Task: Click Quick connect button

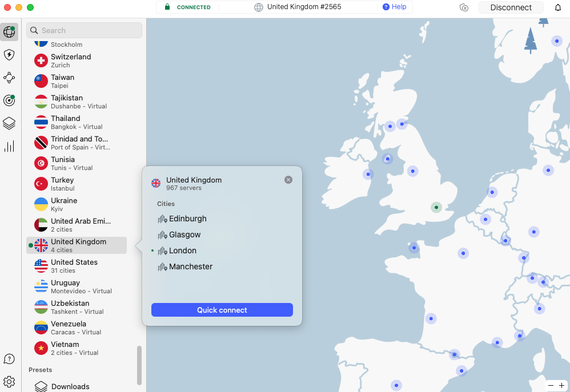Action: point(222,310)
